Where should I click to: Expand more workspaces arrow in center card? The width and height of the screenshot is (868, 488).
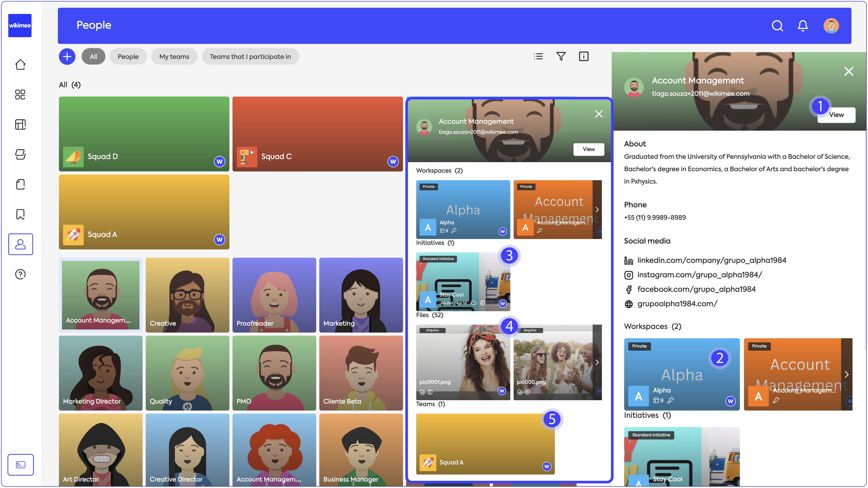tap(597, 209)
